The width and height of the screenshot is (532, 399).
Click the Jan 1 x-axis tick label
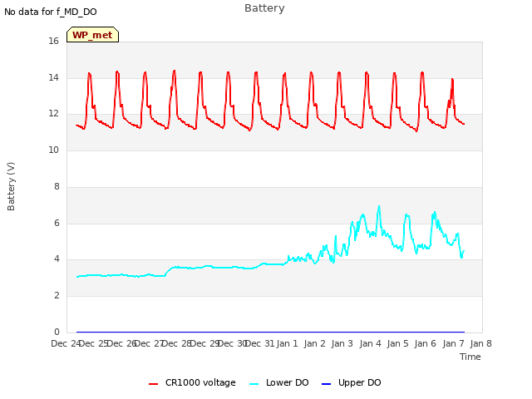pos(287,343)
